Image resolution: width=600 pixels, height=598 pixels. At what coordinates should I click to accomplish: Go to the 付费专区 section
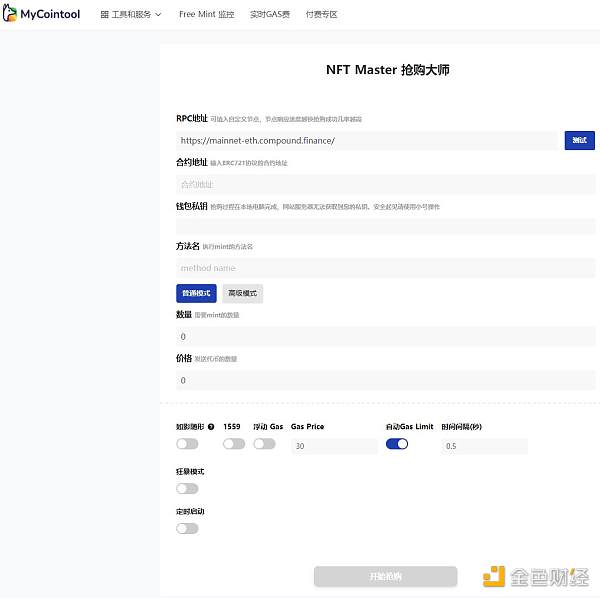tap(321, 15)
